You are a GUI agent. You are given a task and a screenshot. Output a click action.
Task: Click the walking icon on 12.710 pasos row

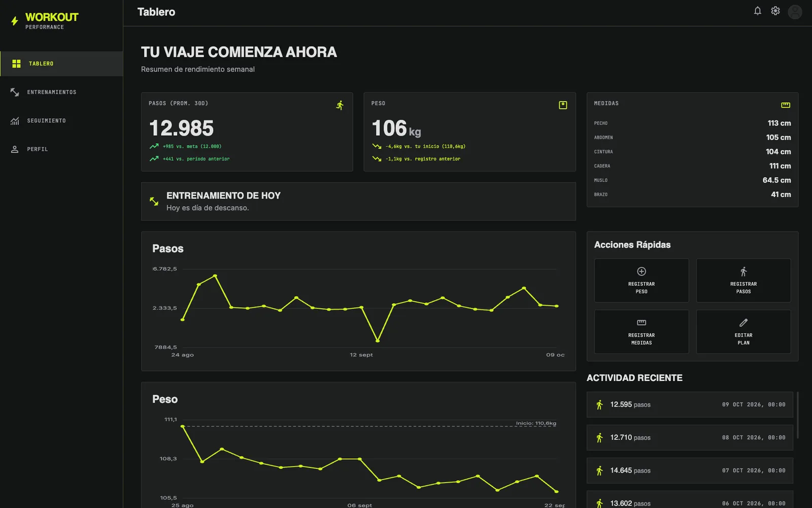(x=599, y=437)
